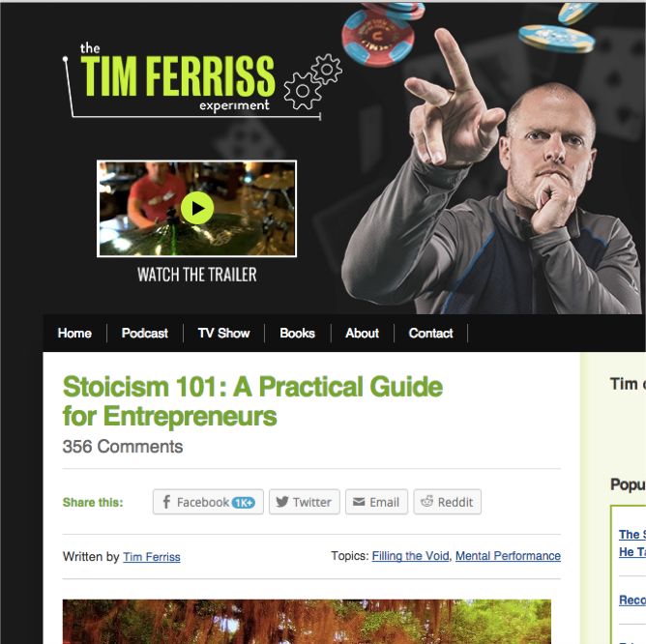
Task: Open the Home menu item
Action: (x=74, y=333)
